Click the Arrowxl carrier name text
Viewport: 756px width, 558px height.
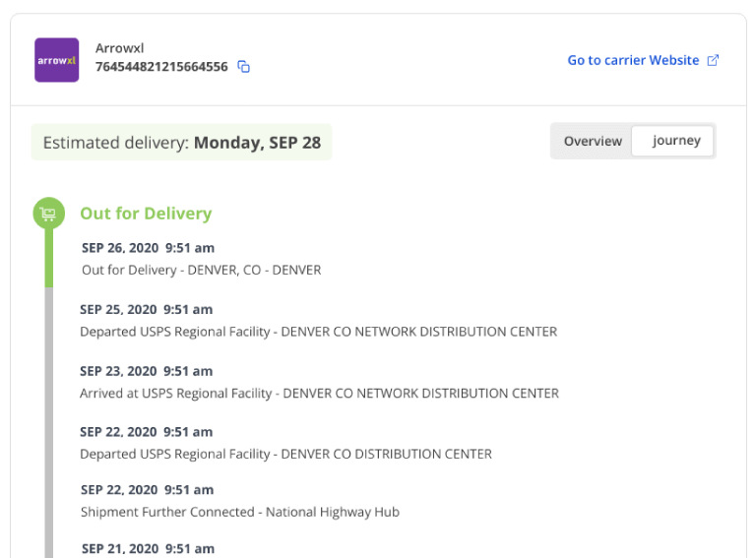click(x=119, y=48)
